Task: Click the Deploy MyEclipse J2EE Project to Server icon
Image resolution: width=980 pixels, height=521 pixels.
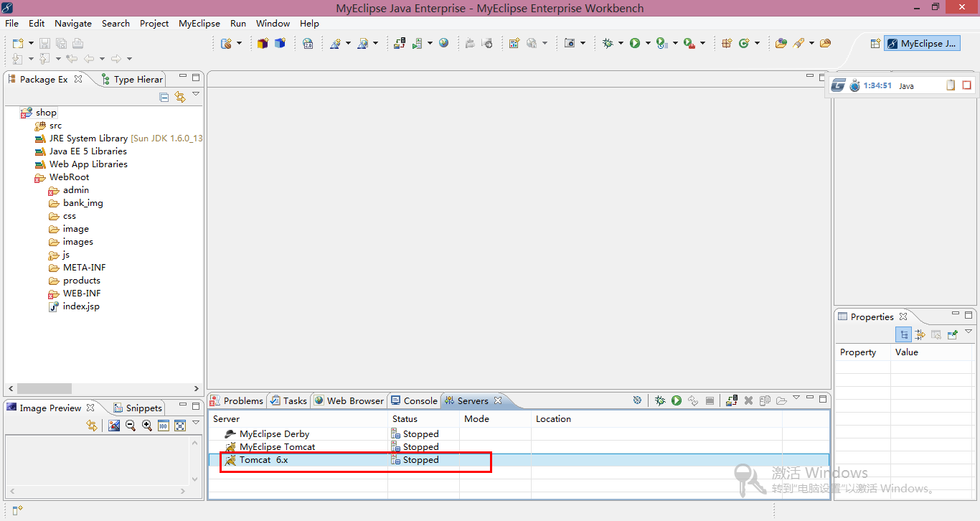Action: [400, 43]
